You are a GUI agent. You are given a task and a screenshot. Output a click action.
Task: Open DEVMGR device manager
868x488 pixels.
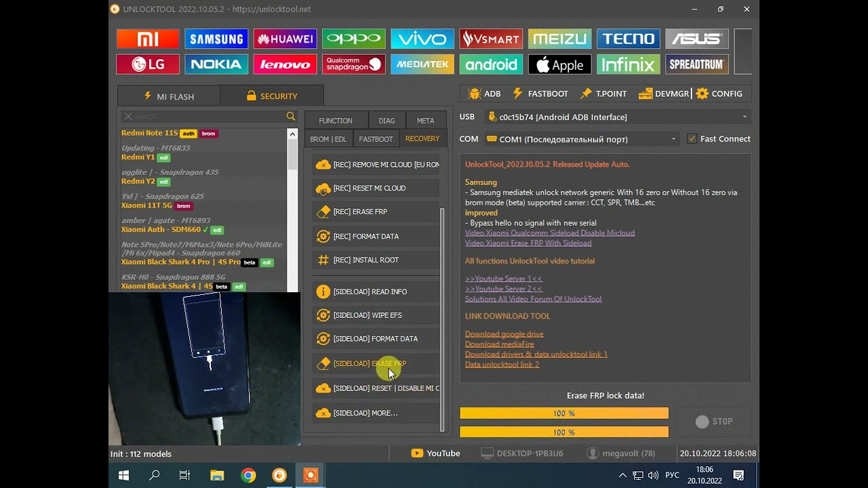(664, 94)
